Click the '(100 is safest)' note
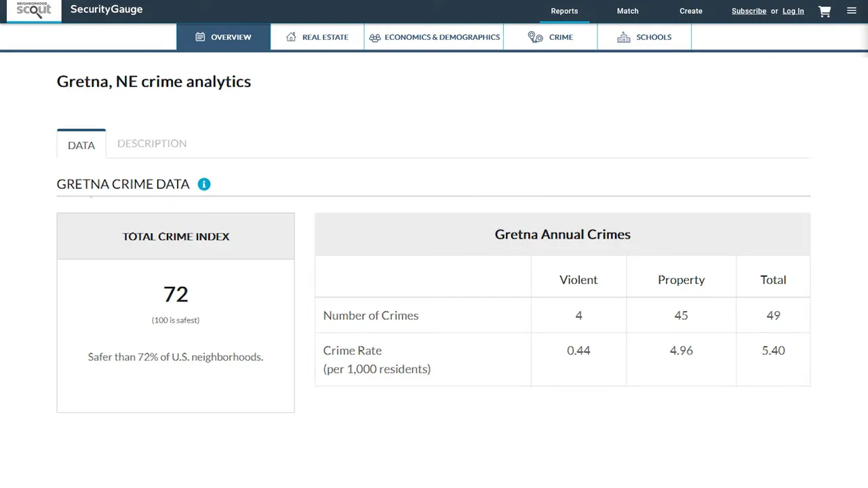 [176, 320]
